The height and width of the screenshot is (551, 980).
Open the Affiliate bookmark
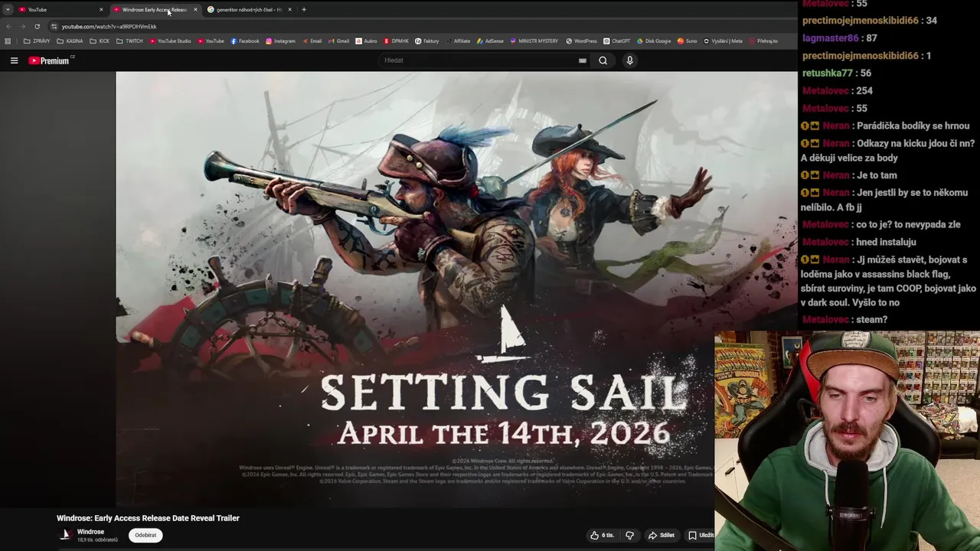click(458, 41)
